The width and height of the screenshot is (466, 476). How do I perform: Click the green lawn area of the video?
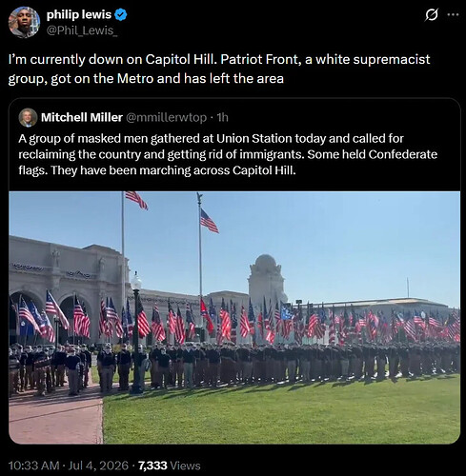coord(281,411)
